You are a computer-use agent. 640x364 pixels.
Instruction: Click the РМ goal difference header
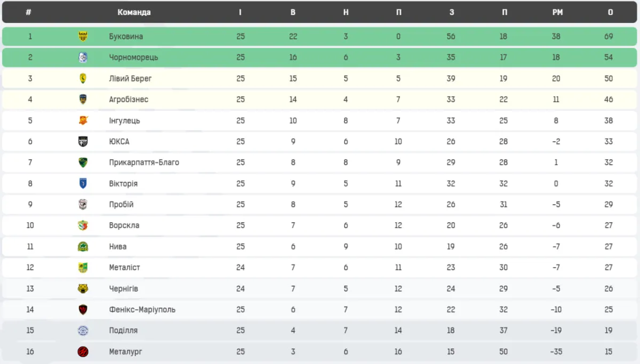[x=557, y=12]
